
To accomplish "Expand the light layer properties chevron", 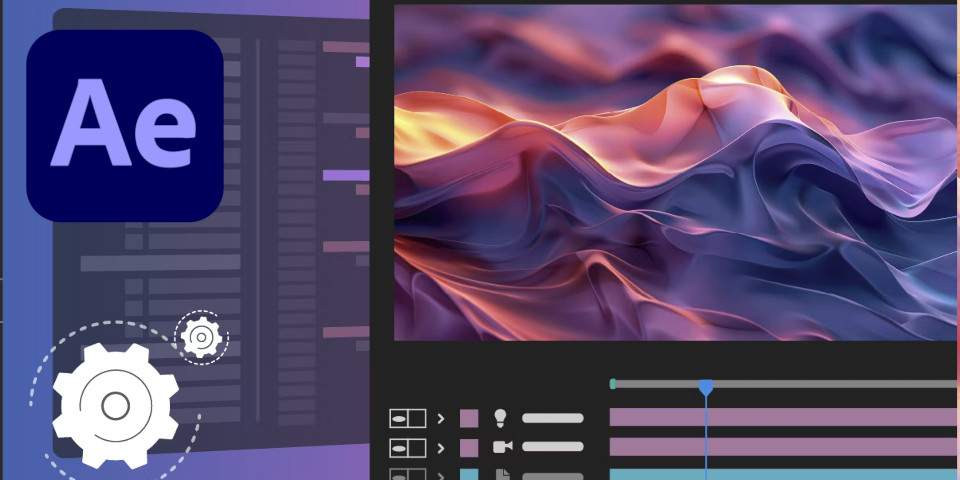I will [440, 418].
